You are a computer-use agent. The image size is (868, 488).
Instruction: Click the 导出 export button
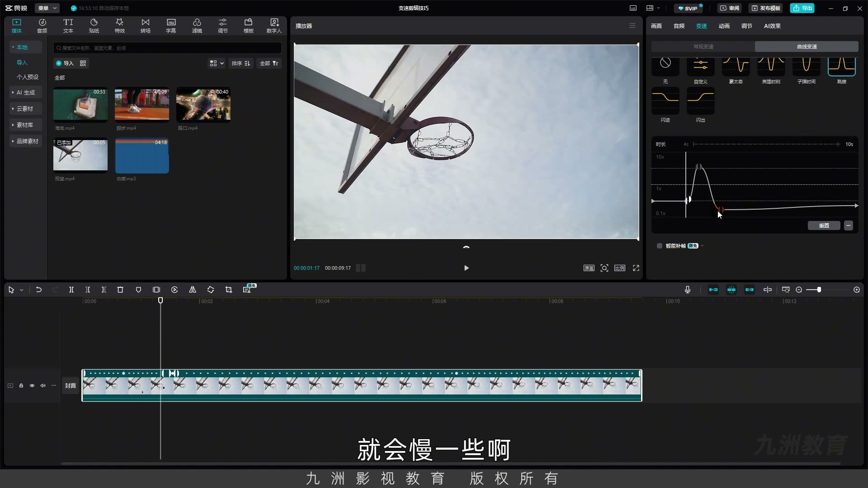802,8
